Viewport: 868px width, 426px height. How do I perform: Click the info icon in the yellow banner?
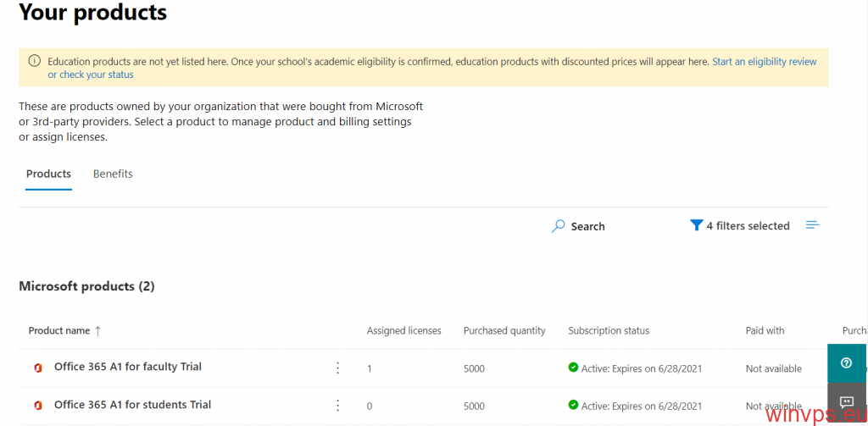(34, 61)
